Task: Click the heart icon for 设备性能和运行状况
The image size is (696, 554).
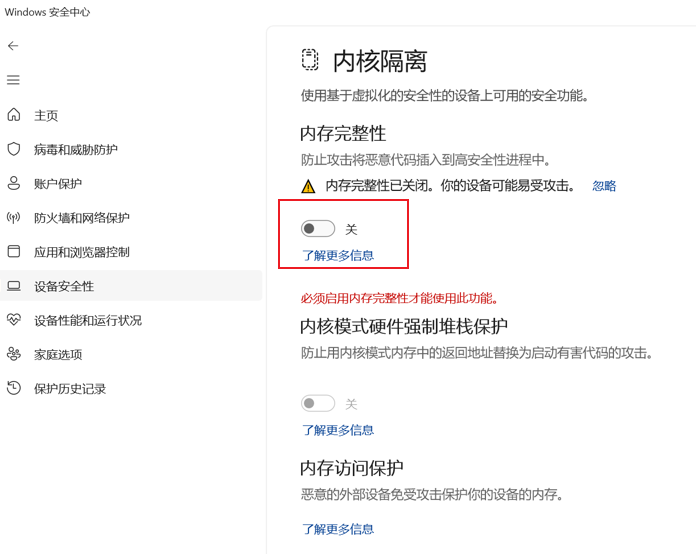Action: pyautogui.click(x=14, y=319)
